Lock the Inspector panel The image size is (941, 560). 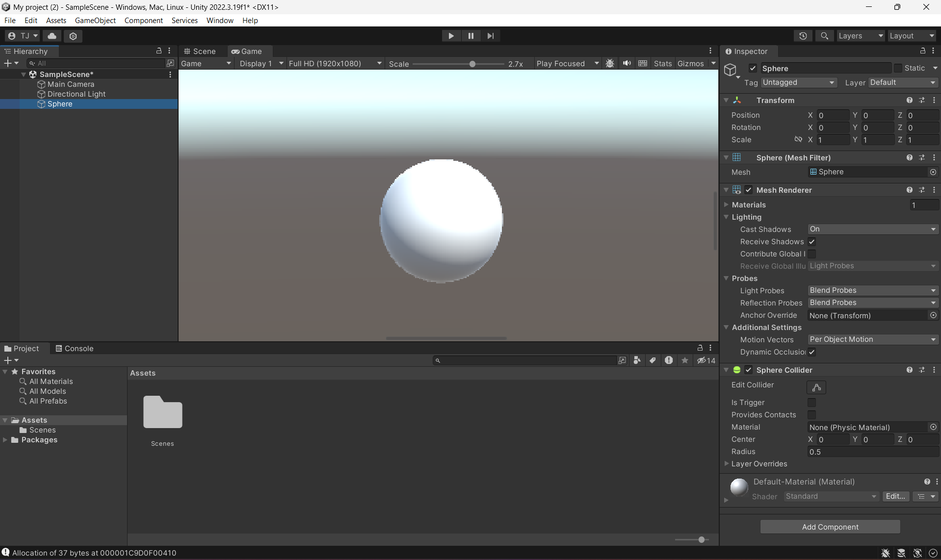point(922,51)
